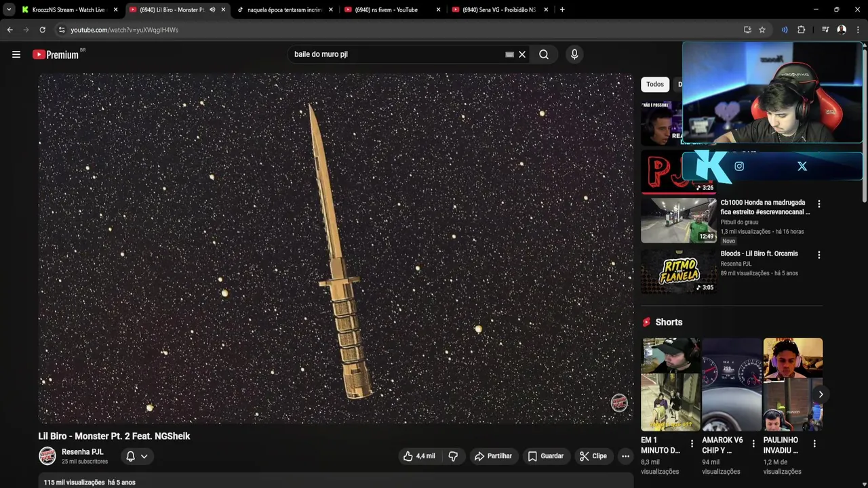
Task: Open the Ritmo dos Flanela thumbnail
Action: click(x=679, y=271)
